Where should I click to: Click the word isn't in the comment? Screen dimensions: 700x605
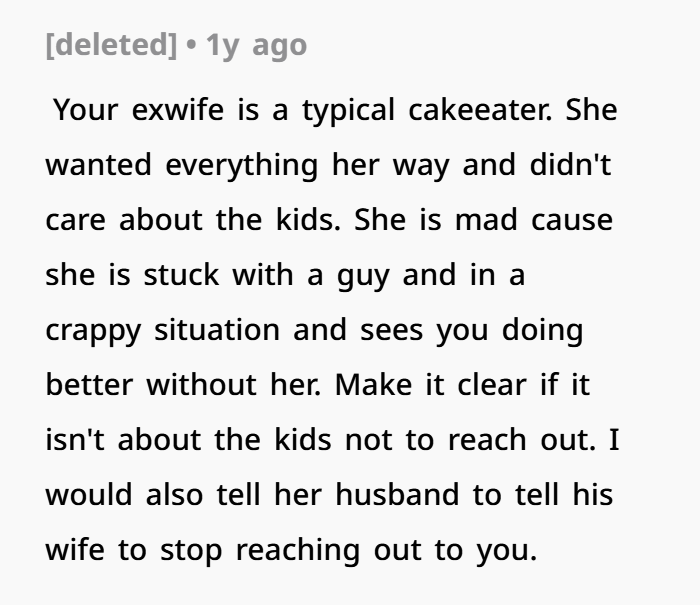(x=75, y=439)
